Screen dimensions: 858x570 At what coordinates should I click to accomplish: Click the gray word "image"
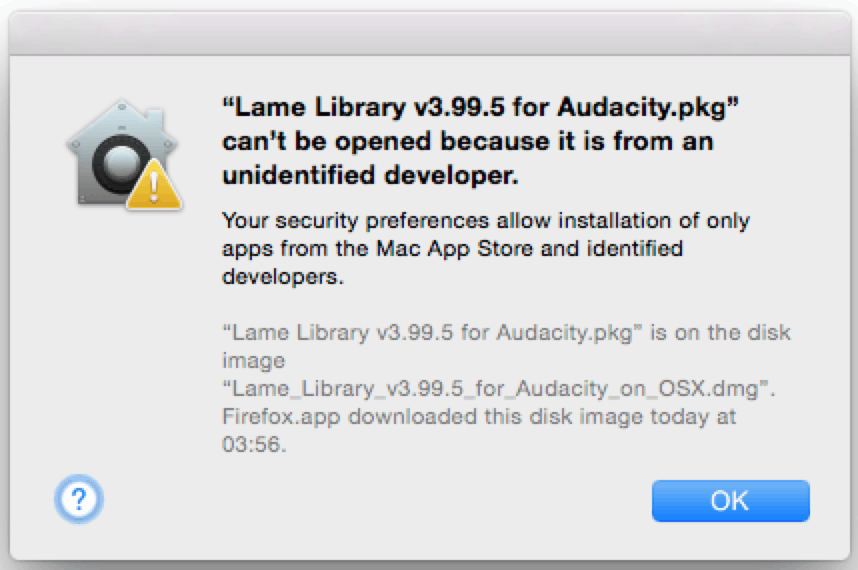pos(253,361)
